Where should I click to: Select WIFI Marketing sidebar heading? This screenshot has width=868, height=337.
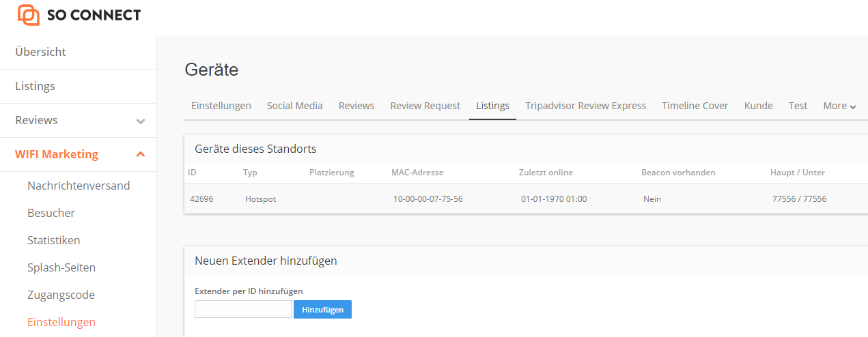pyautogui.click(x=57, y=154)
